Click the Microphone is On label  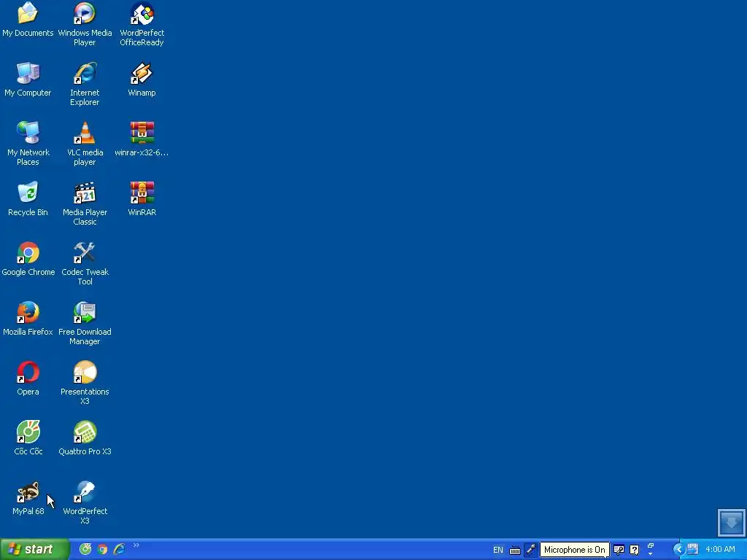(575, 550)
